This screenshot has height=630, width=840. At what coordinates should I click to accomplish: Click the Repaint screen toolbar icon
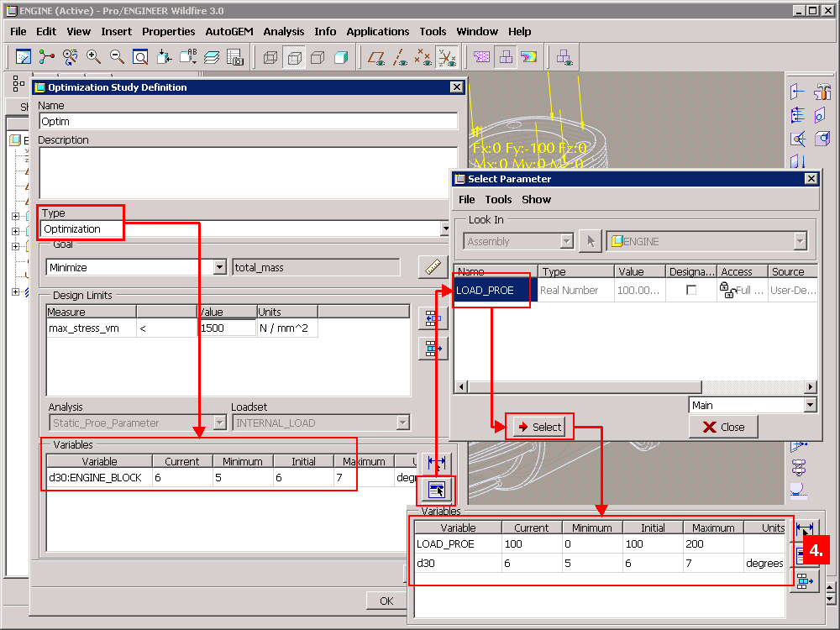[24, 57]
